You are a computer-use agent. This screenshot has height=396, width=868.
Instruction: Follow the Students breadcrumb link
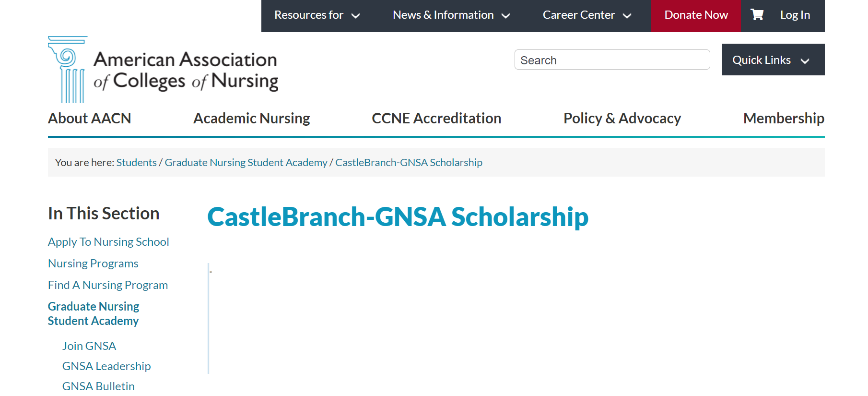(x=136, y=163)
